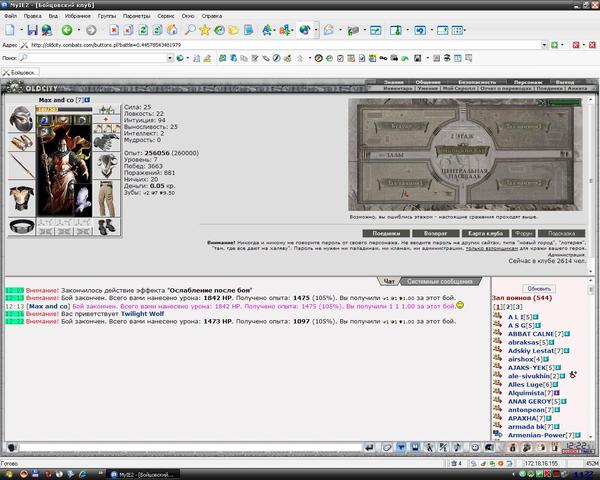Open the search box dropdown arrow
Viewport: 600px width, 480px height.
(170, 58)
